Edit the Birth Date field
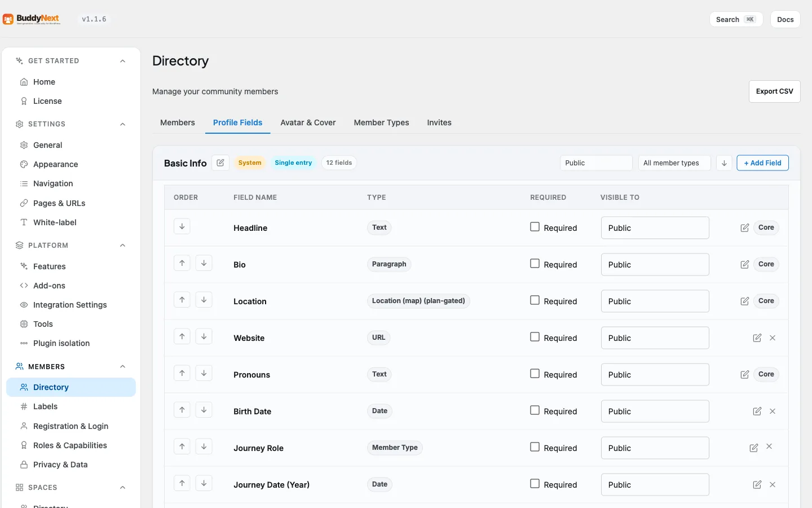 point(757,411)
